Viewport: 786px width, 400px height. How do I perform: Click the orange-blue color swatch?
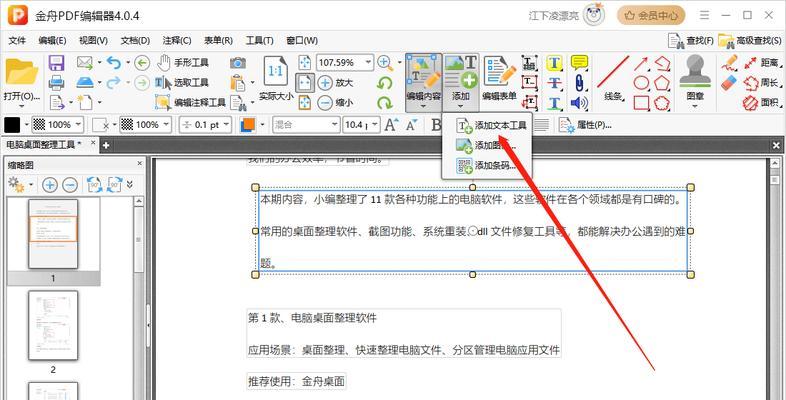[x=248, y=125]
